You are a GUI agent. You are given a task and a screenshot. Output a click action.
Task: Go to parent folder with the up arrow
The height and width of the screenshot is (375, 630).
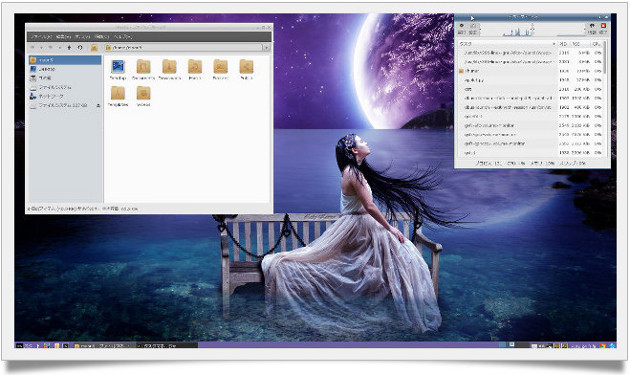69,47
